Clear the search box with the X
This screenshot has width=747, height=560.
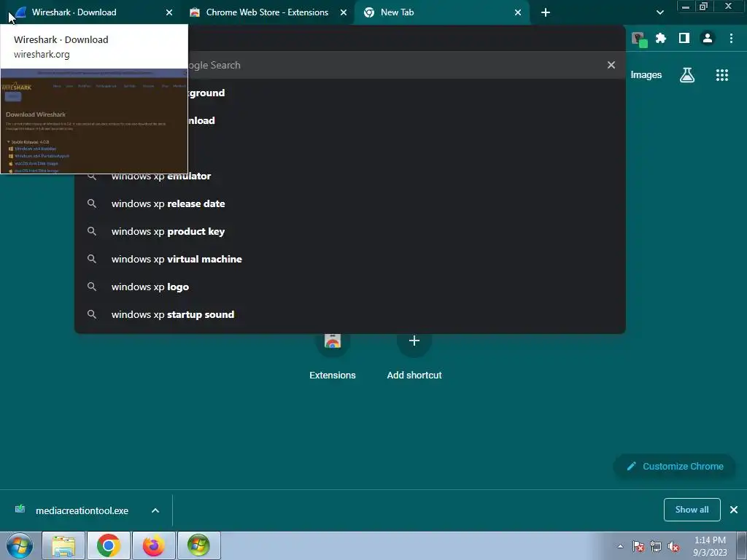(x=611, y=65)
